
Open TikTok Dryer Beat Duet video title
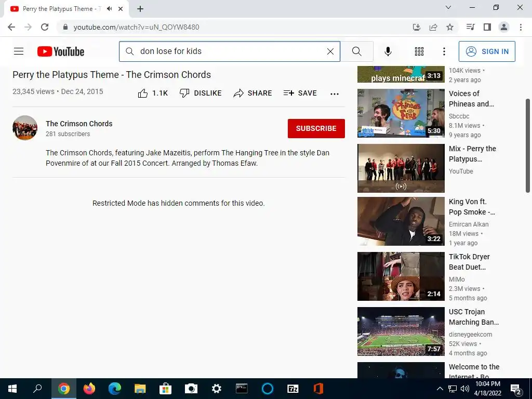(x=469, y=262)
